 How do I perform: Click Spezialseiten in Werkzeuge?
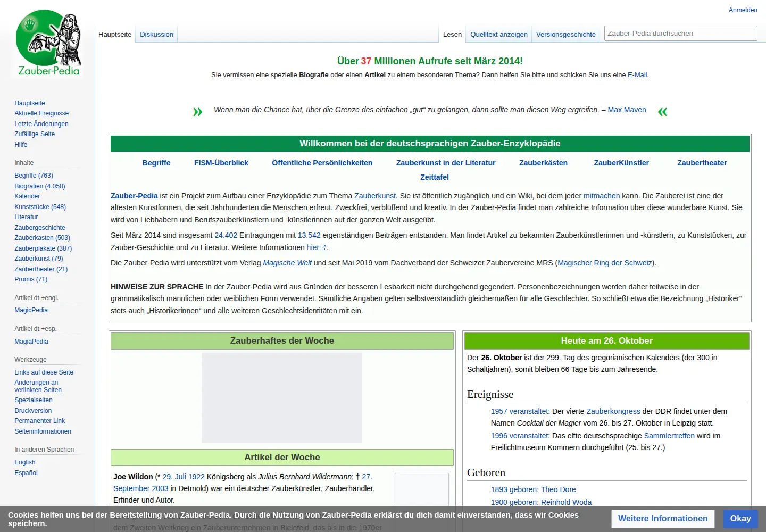click(34, 400)
